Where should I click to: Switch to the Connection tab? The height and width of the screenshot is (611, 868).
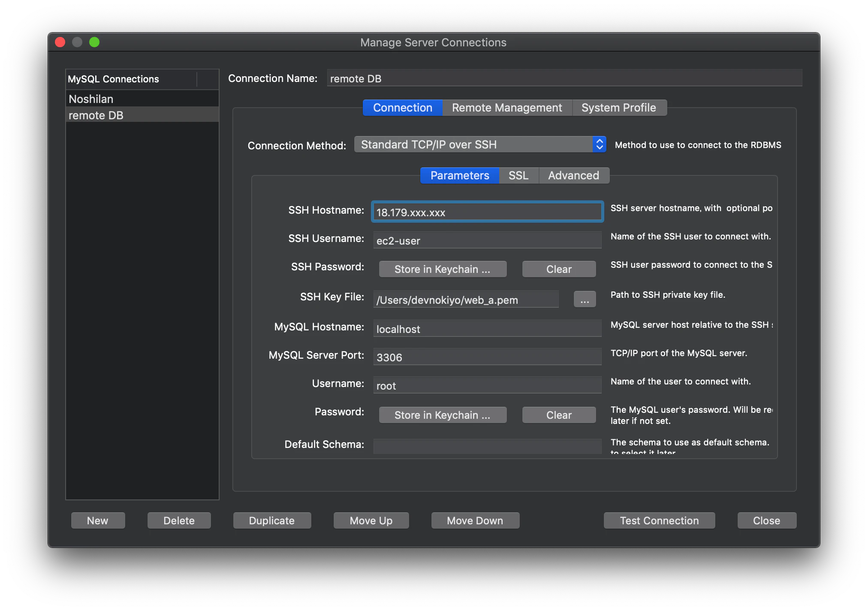[402, 108]
